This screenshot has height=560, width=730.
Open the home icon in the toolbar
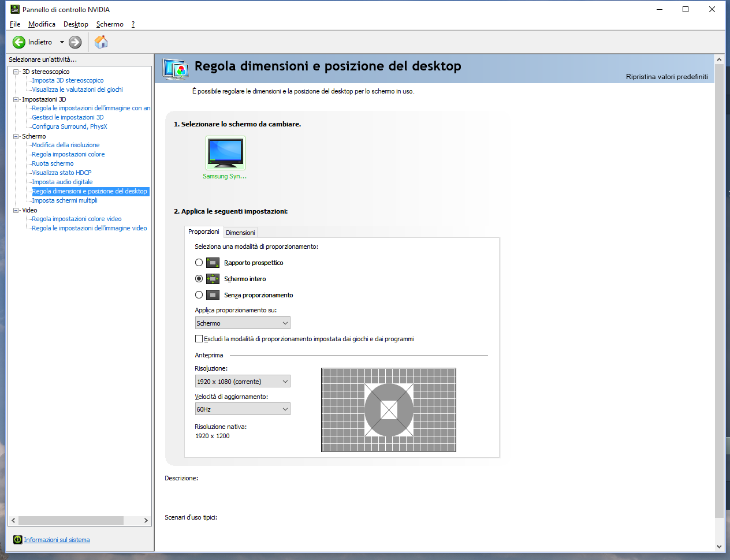(101, 42)
